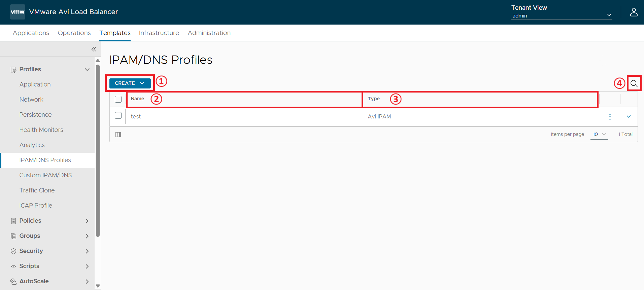
Task: Switch to the Operations tab
Action: pyautogui.click(x=74, y=33)
